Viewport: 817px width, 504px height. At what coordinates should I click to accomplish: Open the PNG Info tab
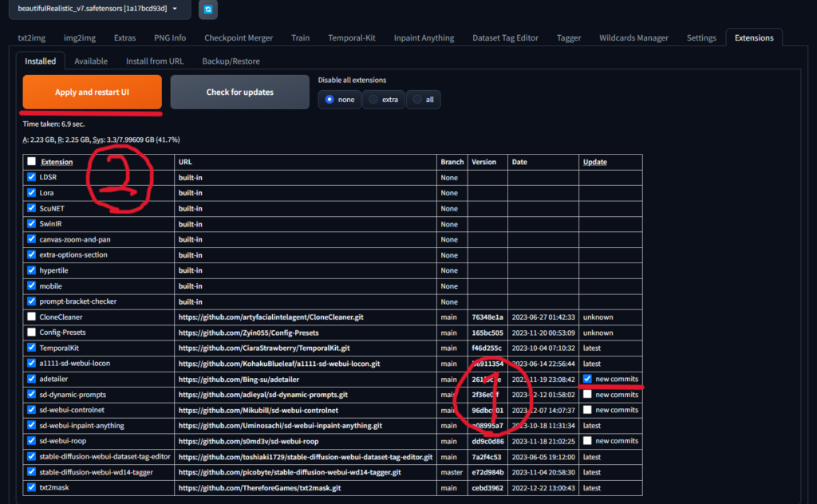170,37
